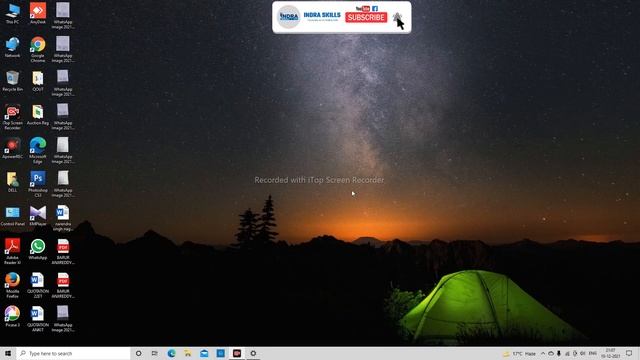The width and height of the screenshot is (640, 360).
Task: Open the DELL user folder icon
Action: click(x=12, y=182)
